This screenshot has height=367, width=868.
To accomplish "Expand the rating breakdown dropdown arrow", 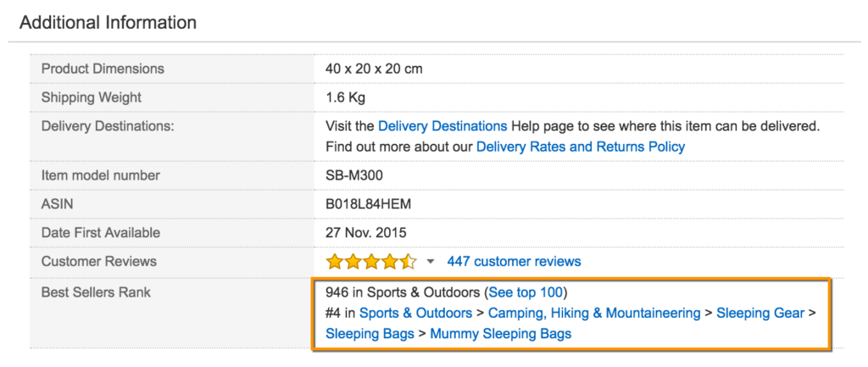I will click(431, 261).
